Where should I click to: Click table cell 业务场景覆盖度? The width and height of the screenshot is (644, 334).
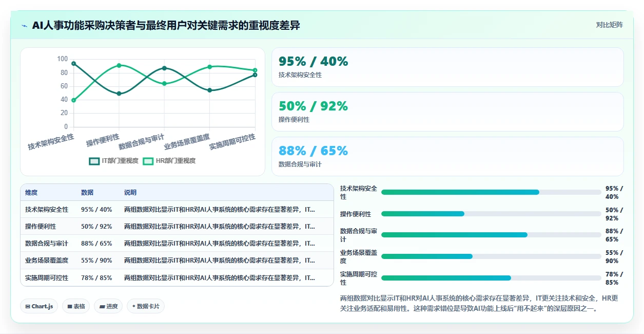[47, 261]
